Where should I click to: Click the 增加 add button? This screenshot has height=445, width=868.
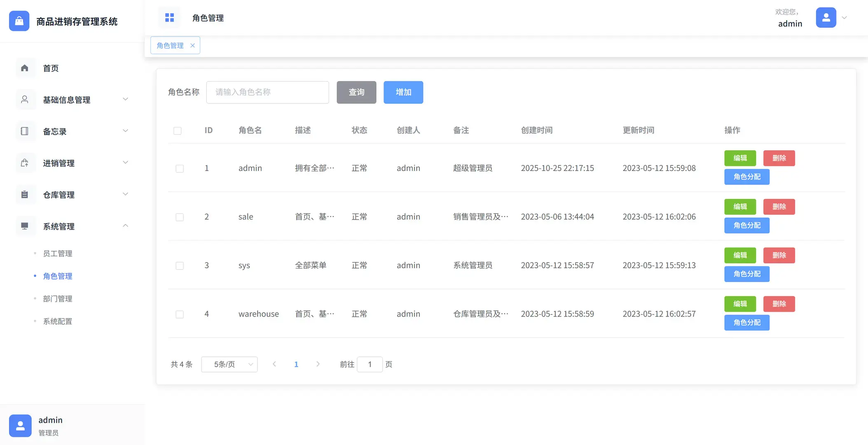click(x=403, y=92)
